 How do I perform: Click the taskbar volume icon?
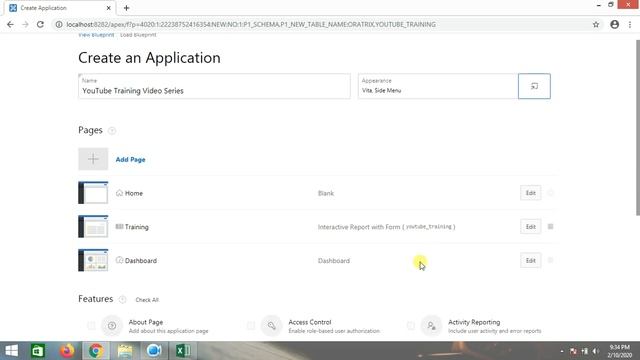click(596, 351)
